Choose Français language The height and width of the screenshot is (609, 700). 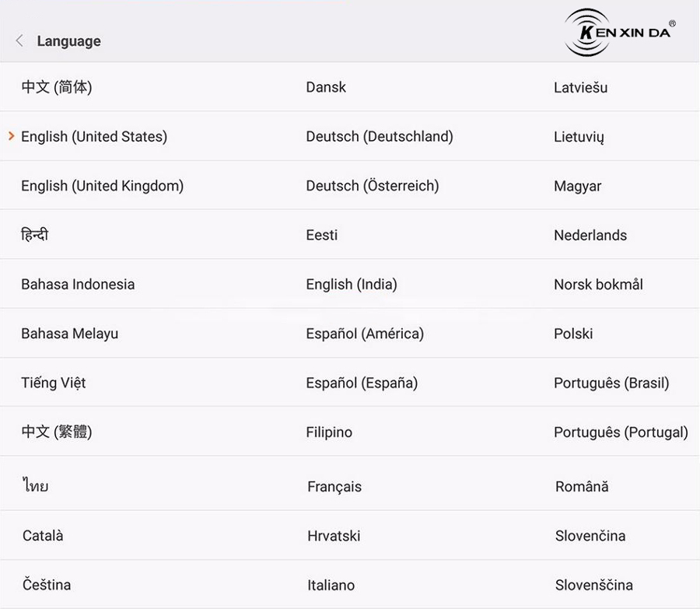click(334, 487)
